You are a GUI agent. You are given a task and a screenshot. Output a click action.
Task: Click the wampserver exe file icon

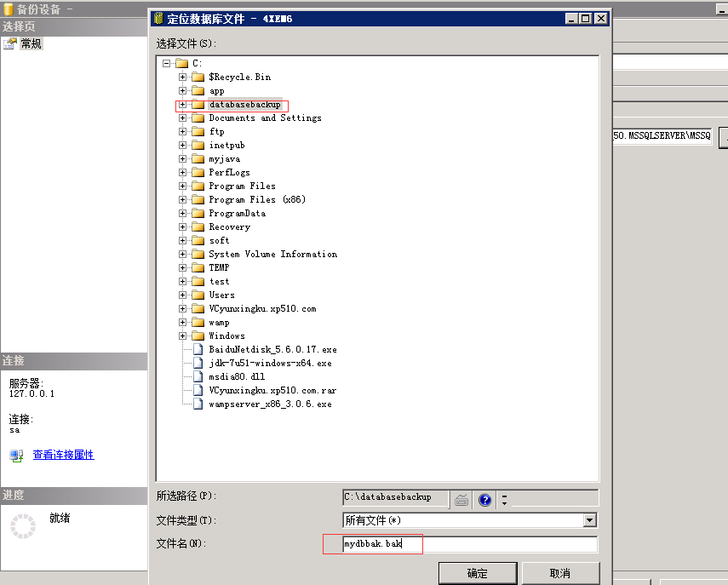click(198, 404)
